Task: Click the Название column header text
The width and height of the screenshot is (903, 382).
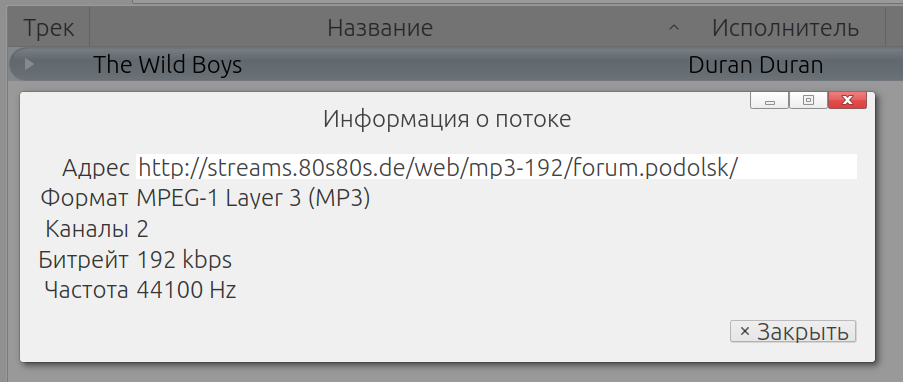Action: [x=380, y=28]
